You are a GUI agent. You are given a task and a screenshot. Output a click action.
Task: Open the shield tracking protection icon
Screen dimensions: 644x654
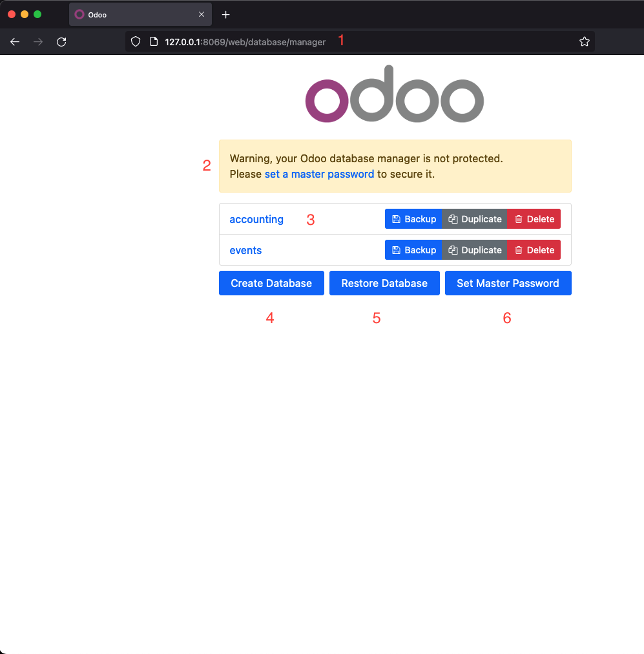click(x=136, y=42)
